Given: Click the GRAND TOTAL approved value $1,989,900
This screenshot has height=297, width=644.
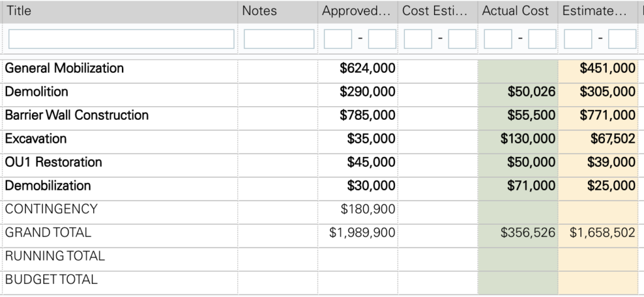Looking at the screenshot, I should [x=362, y=233].
